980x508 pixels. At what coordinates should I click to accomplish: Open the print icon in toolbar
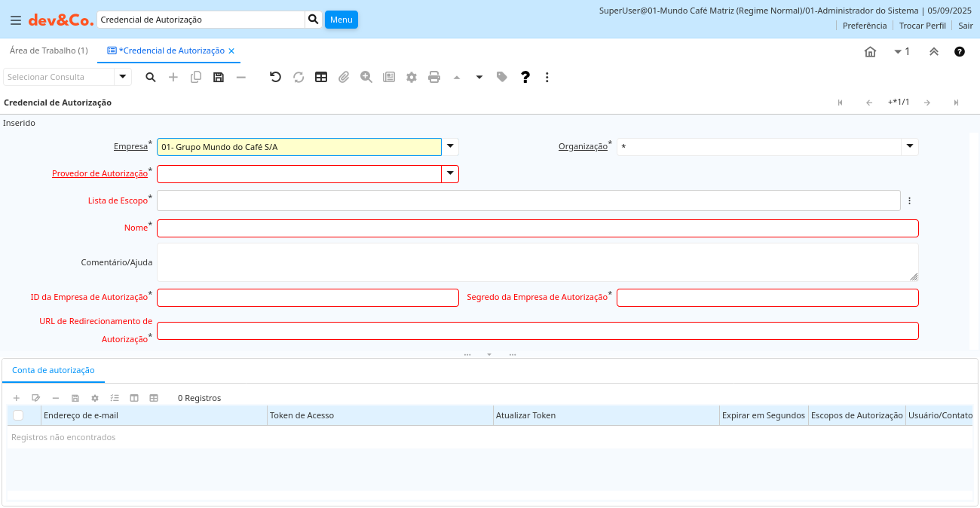434,77
